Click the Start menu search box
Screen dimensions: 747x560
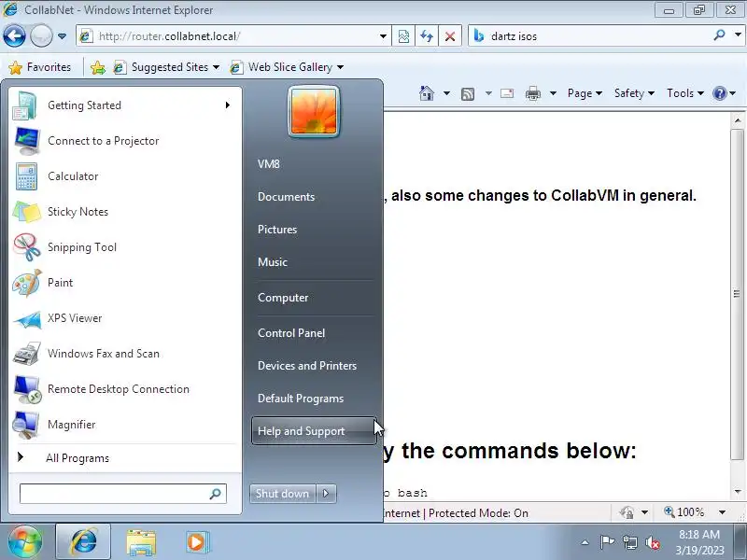point(123,494)
